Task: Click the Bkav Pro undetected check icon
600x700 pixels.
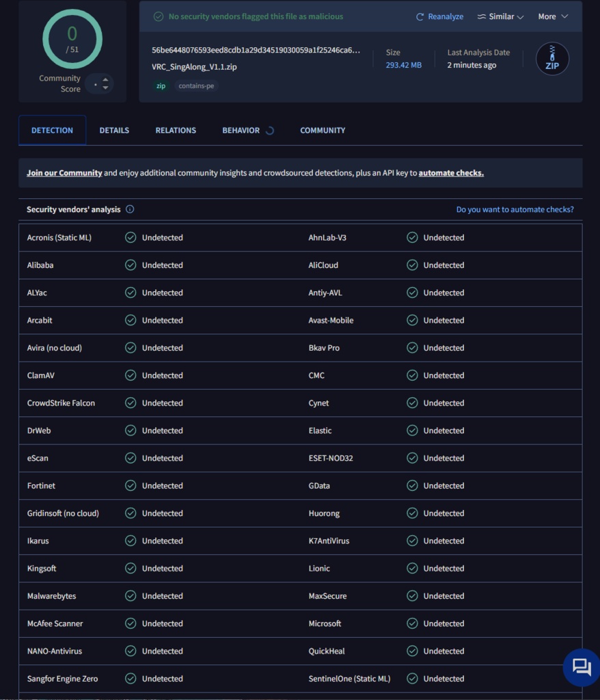Action: click(x=412, y=348)
